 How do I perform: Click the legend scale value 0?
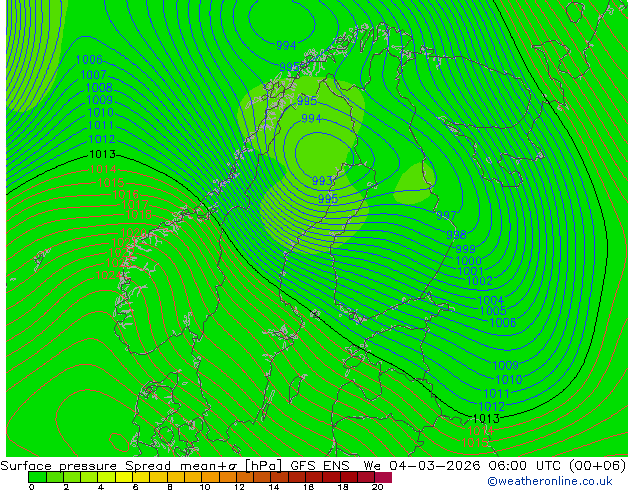[x=32, y=487]
